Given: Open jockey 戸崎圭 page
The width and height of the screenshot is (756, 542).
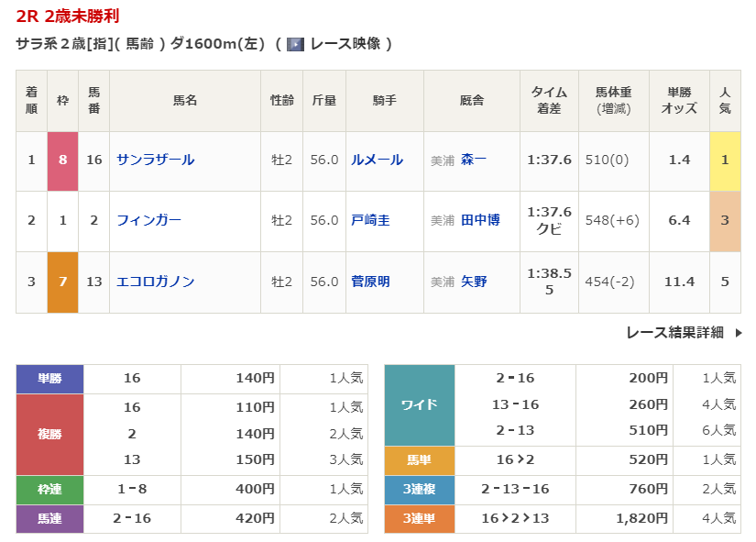Looking at the screenshot, I should pos(370,220).
